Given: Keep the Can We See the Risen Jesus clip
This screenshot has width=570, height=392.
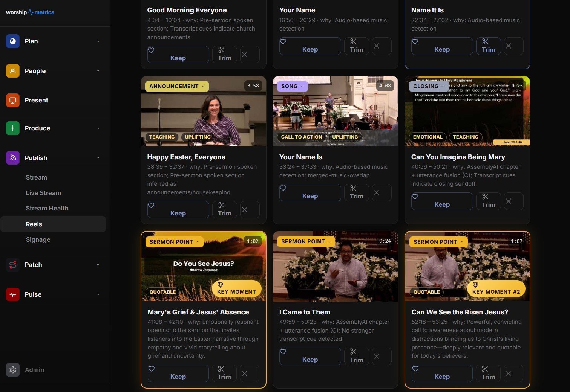Looking at the screenshot, I should coord(442,373).
